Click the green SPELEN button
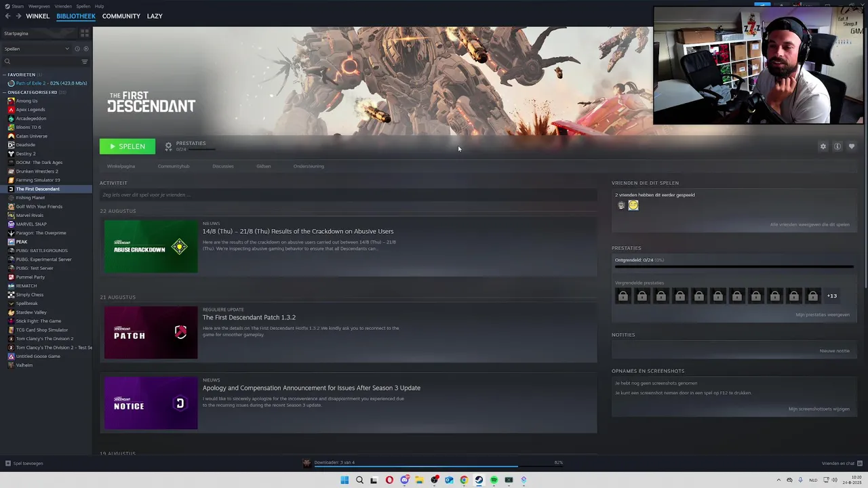868x488 pixels. pos(127,146)
